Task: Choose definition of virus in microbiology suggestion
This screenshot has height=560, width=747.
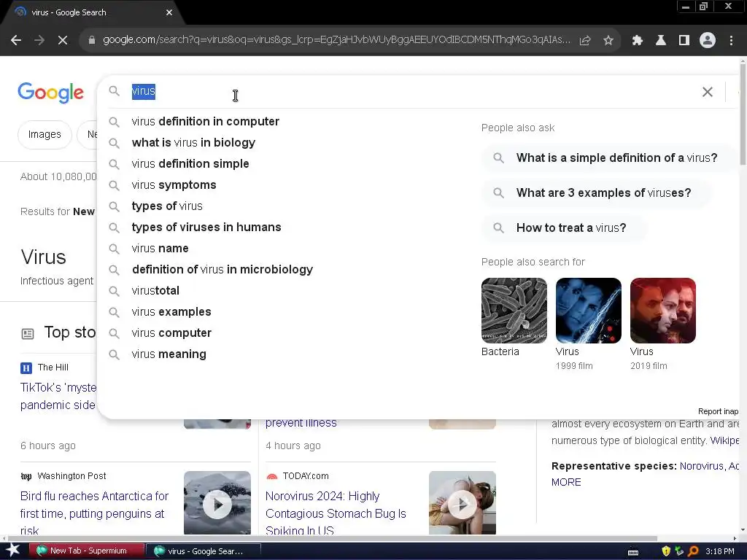Action: tap(222, 270)
